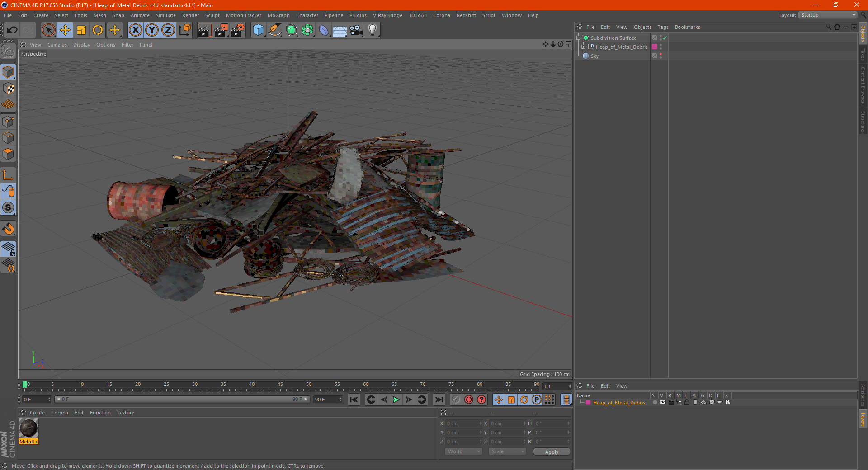Go to start of animation
The image size is (868, 470).
[x=354, y=399]
